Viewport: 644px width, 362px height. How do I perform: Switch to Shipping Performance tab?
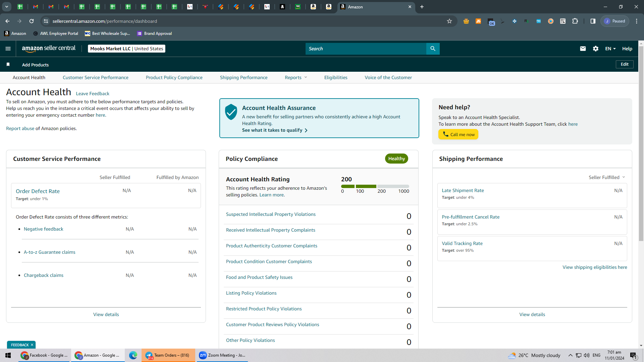[244, 77]
